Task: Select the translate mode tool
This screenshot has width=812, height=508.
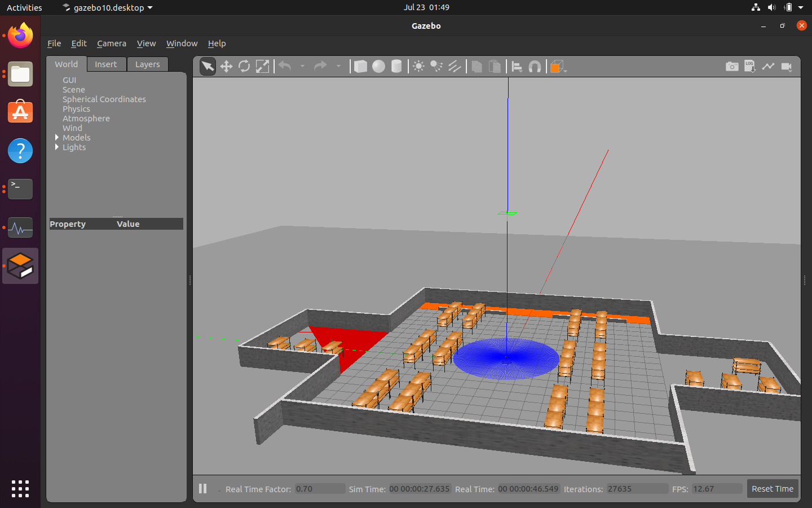Action: pos(226,67)
